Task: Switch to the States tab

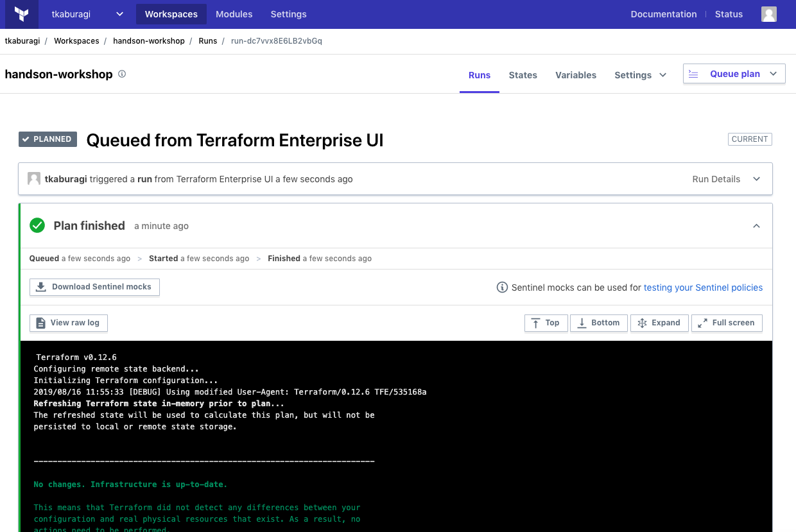Action: coord(523,75)
